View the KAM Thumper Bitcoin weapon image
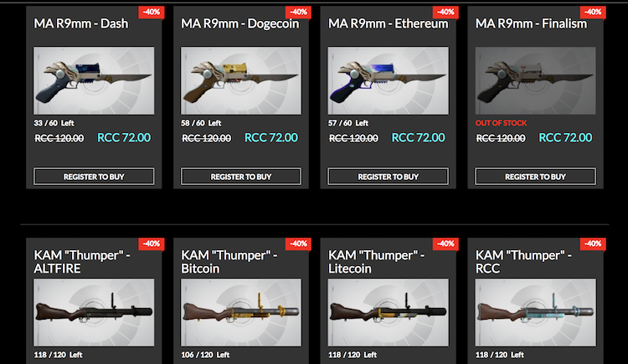The image size is (628, 364). click(240, 312)
